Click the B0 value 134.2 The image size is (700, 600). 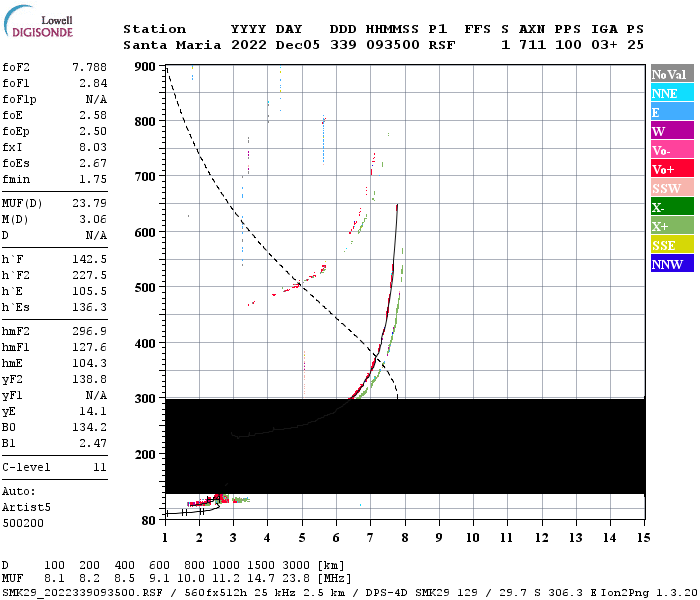click(89, 428)
